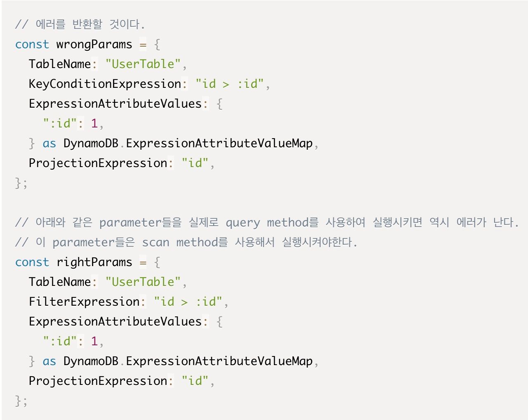The height and width of the screenshot is (420, 528).
Task: Click first TableName property
Action: click(x=60, y=64)
